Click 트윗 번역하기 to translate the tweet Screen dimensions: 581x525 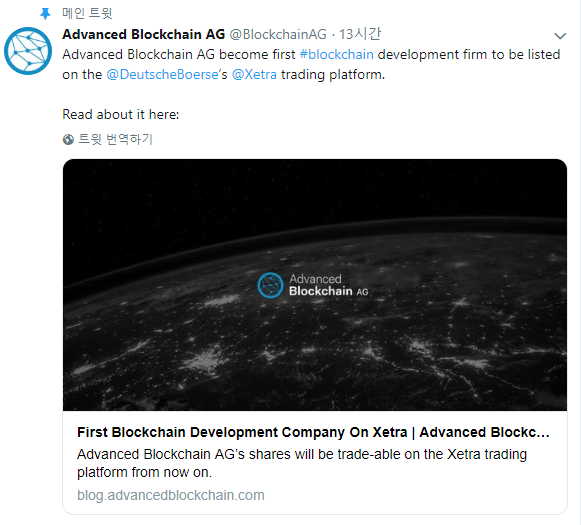116,139
